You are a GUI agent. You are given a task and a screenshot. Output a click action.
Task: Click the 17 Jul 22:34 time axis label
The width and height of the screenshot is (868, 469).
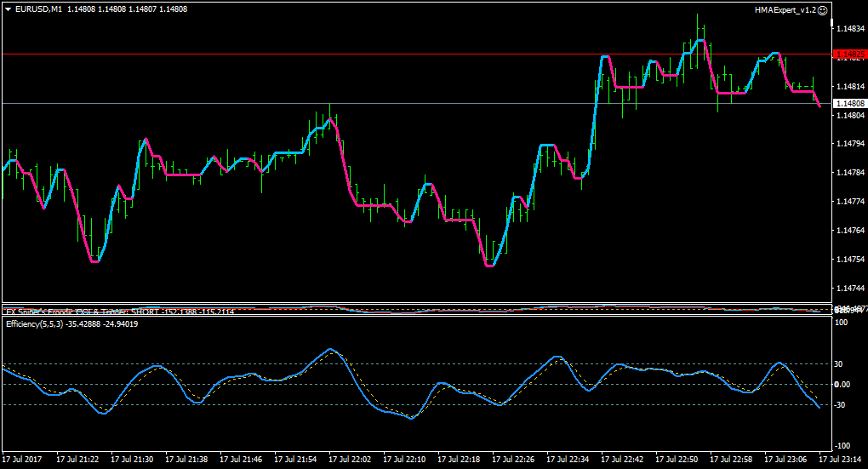(x=568, y=459)
